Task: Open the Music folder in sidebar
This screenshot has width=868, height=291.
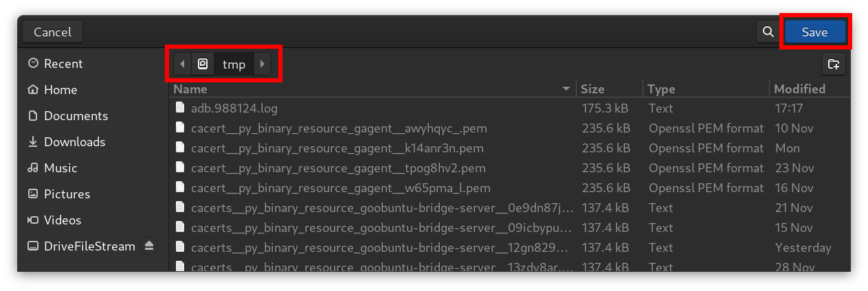Action: (60, 168)
